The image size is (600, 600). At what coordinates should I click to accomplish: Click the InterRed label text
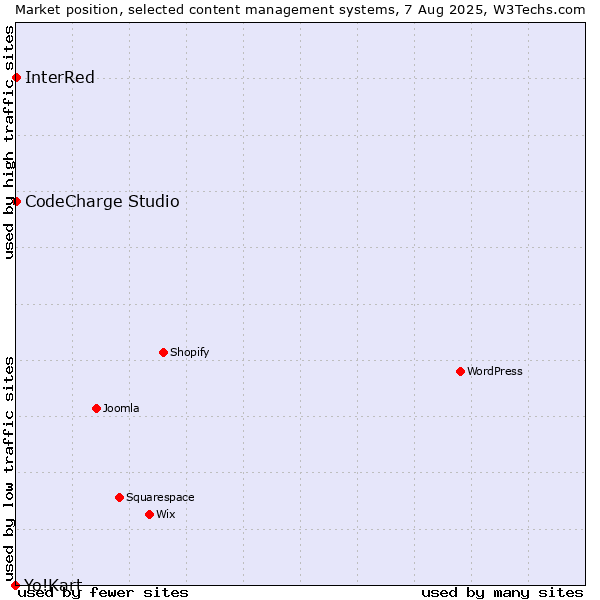tap(60, 78)
